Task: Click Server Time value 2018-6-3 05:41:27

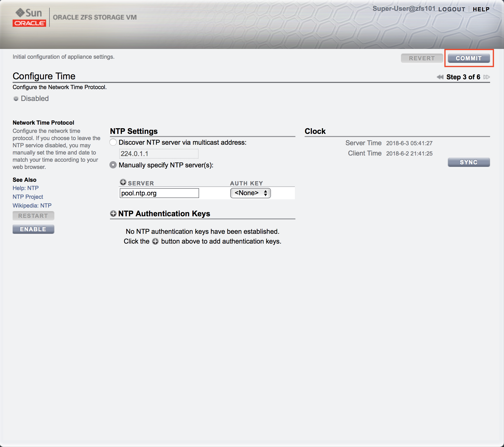Action: pyautogui.click(x=409, y=143)
